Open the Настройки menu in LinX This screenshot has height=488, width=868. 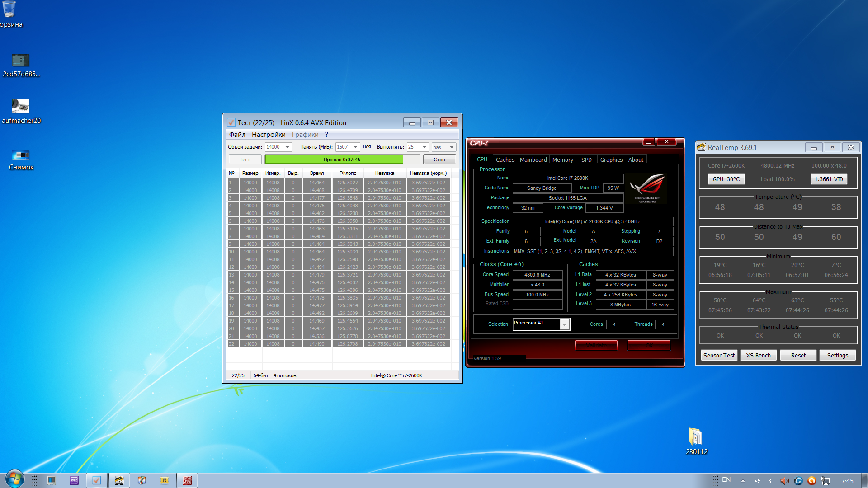point(269,135)
